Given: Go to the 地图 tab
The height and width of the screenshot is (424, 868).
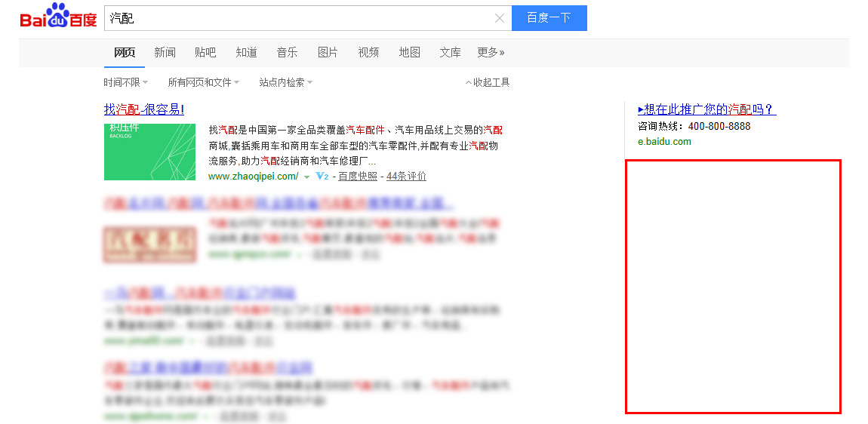Looking at the screenshot, I should tap(410, 53).
